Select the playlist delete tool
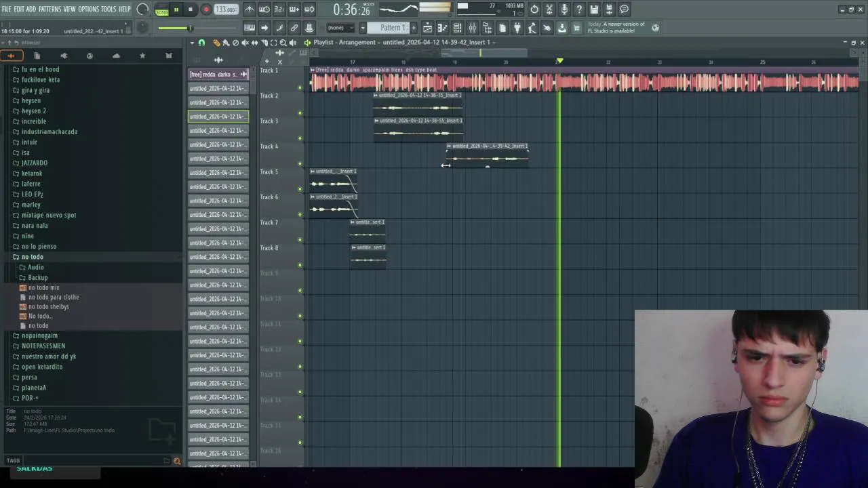 235,43
